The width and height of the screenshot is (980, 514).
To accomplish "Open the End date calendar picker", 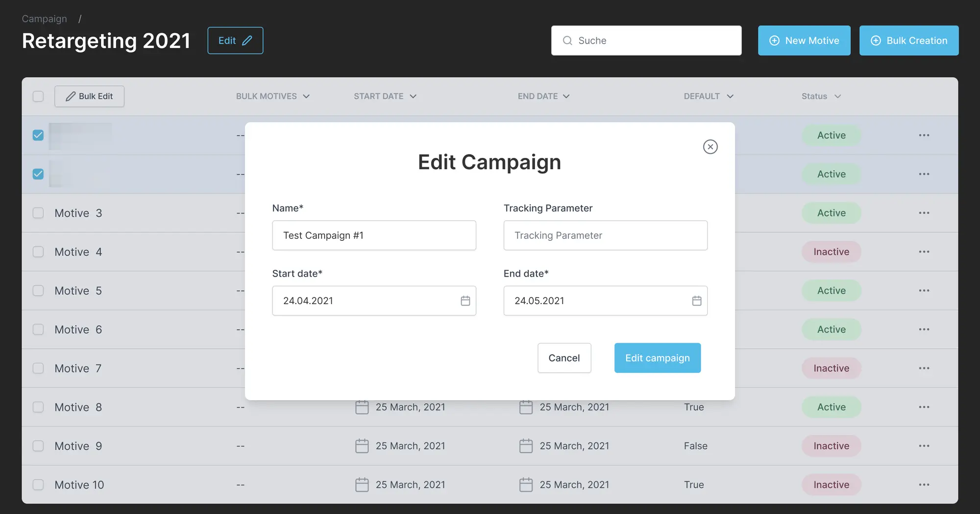I will (x=697, y=301).
